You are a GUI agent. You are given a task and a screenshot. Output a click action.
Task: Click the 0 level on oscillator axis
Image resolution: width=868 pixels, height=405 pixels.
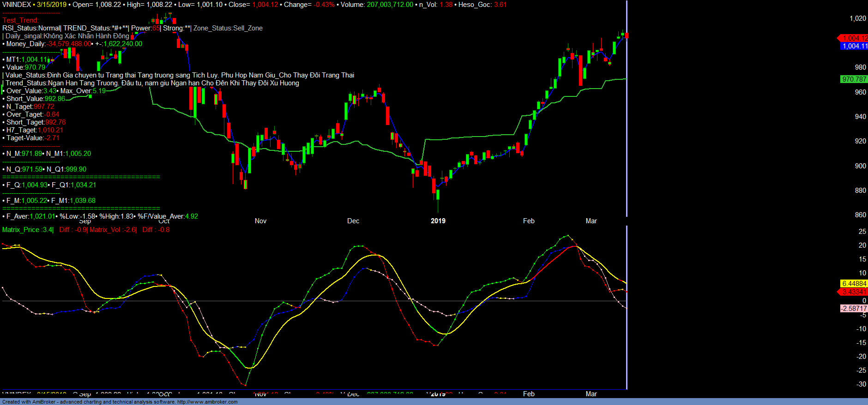tap(864, 301)
